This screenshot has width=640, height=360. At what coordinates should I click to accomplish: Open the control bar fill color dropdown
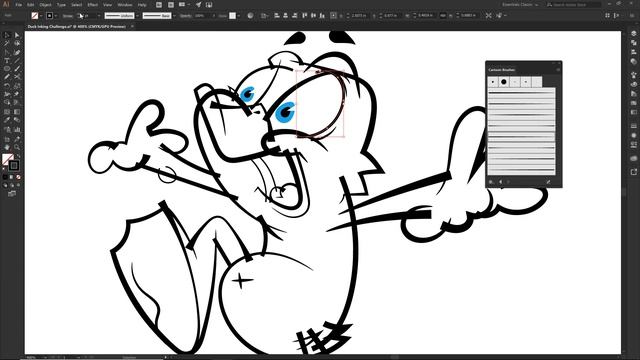pos(41,16)
